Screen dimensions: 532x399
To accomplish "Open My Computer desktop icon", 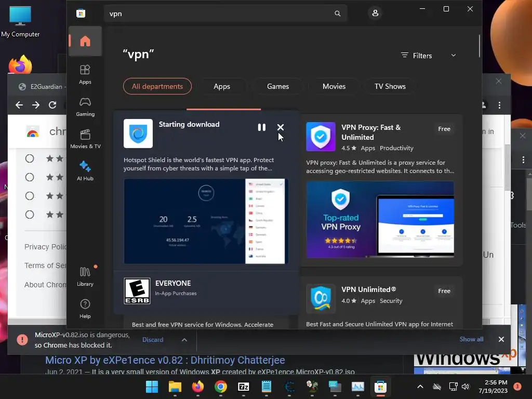I will (20, 21).
